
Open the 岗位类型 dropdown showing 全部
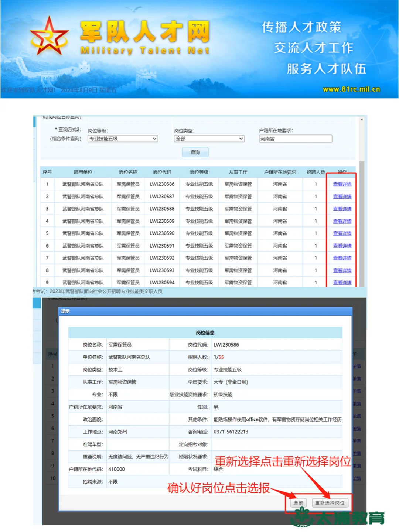209,139
